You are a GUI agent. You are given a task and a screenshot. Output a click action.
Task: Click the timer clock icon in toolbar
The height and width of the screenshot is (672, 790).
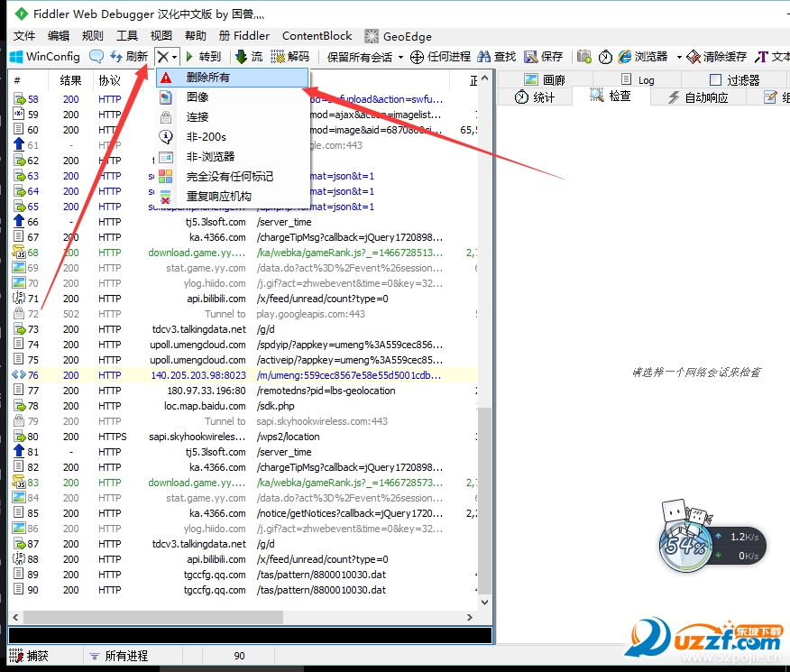[605, 57]
